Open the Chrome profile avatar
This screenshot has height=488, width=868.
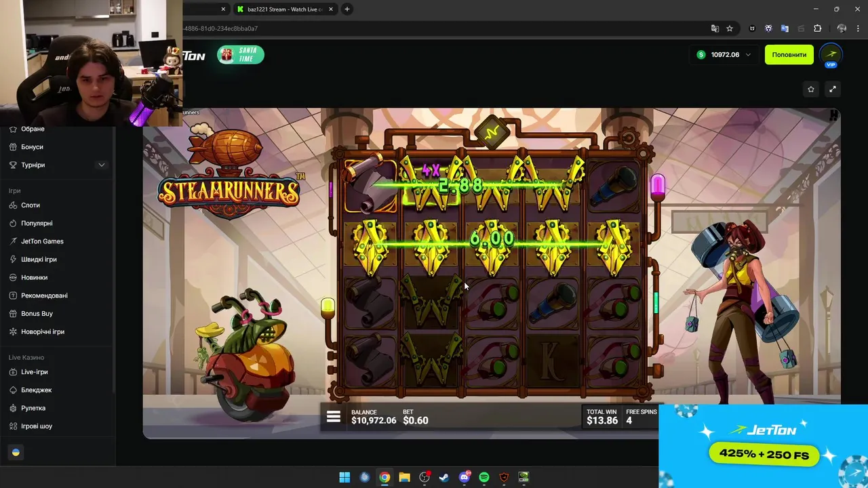point(842,28)
